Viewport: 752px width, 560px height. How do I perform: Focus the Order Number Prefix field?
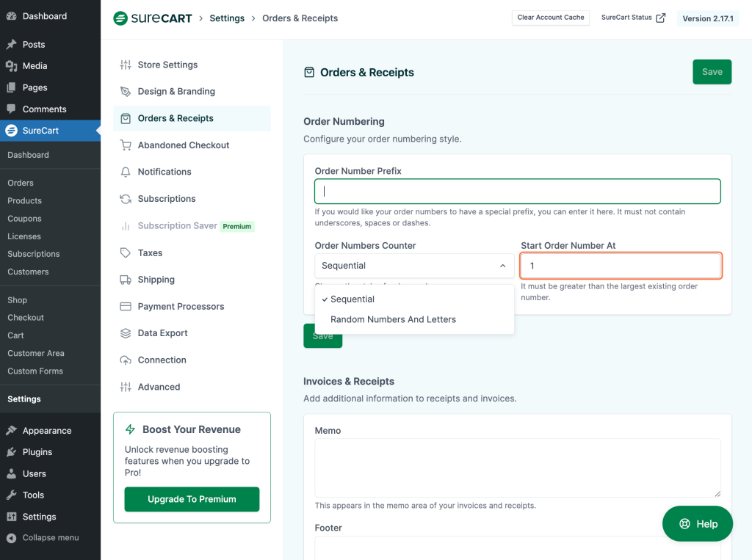click(x=517, y=192)
